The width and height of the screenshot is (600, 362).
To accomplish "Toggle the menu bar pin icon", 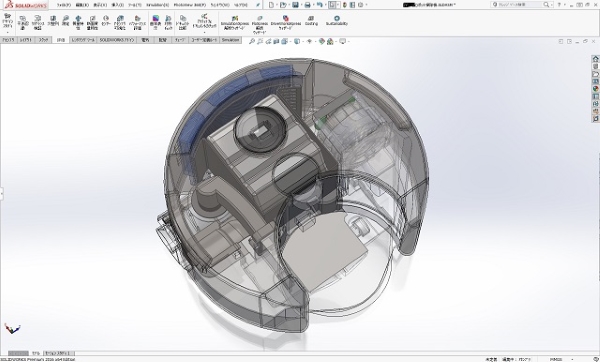I will point(258,5).
